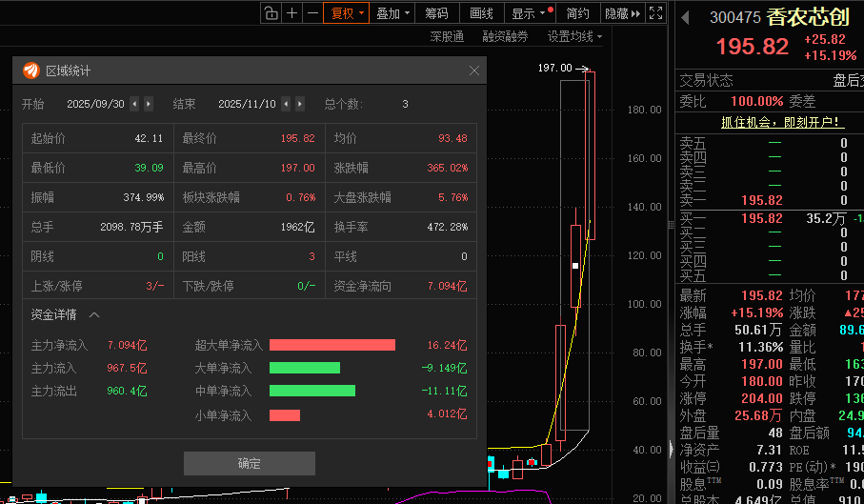
Task: Step the end date 2025/11/10 forward
Action: tap(300, 104)
